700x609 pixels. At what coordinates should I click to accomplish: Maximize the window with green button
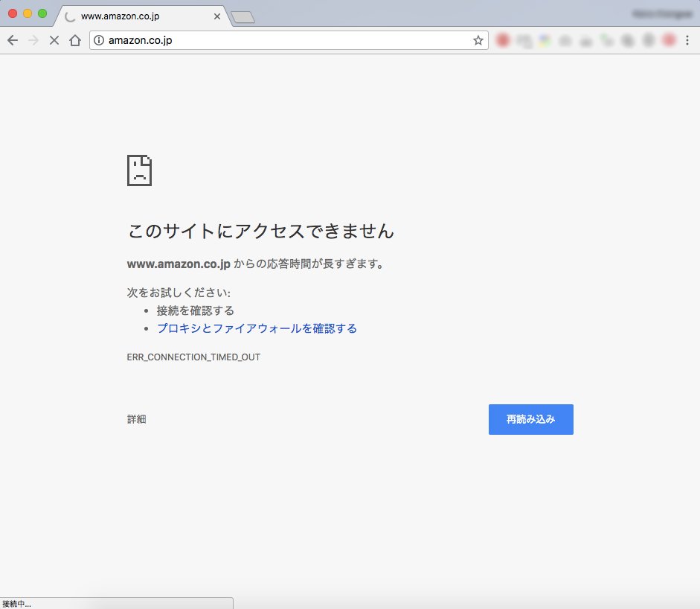[x=42, y=13]
